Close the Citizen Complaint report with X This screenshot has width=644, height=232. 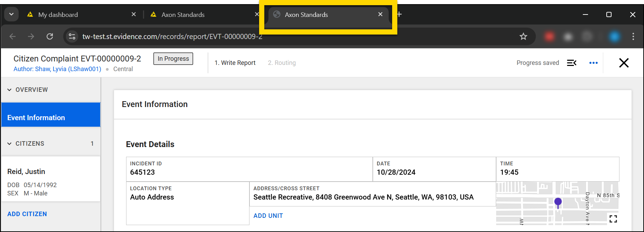click(x=624, y=63)
